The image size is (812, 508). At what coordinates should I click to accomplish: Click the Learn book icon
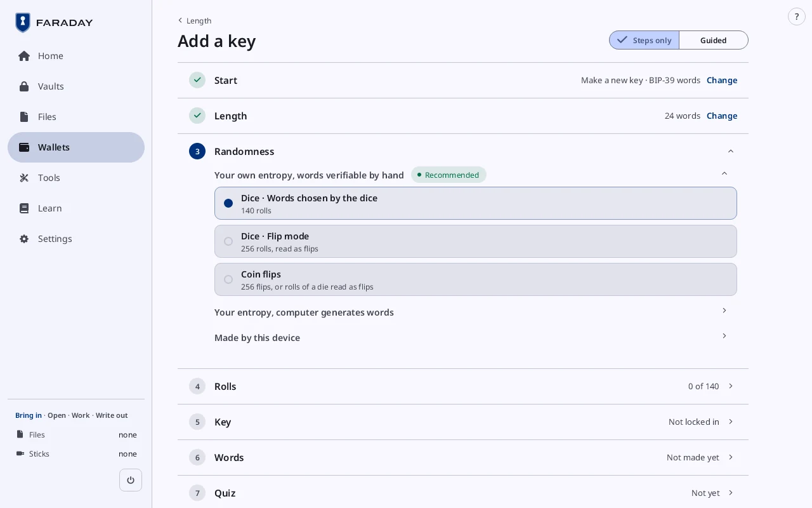pos(24,208)
